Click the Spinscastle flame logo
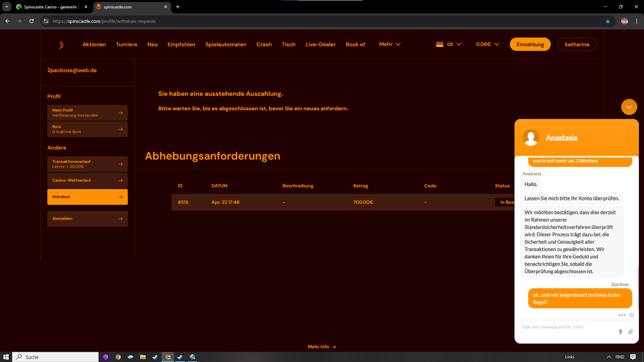Viewport: 644px width, 362px height. [x=61, y=45]
